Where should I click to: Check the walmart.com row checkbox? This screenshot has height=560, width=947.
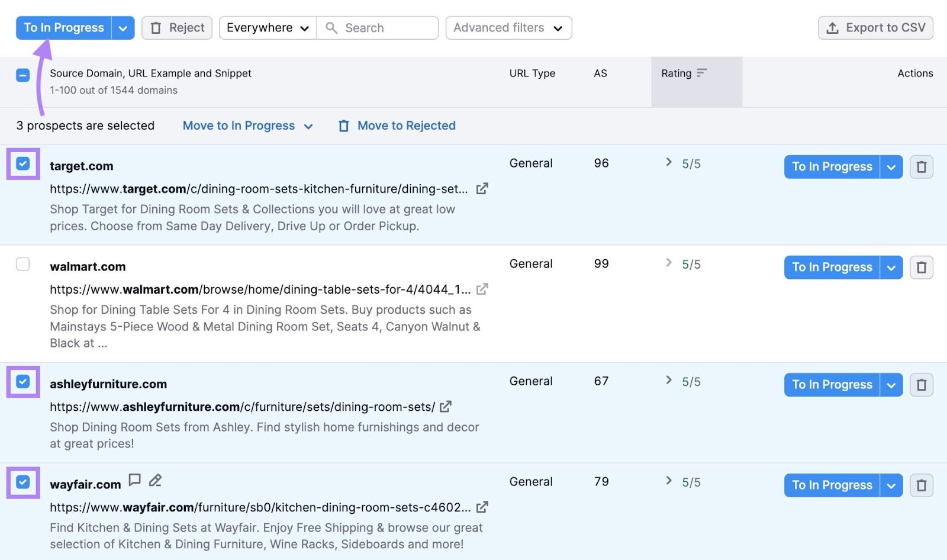coord(22,264)
